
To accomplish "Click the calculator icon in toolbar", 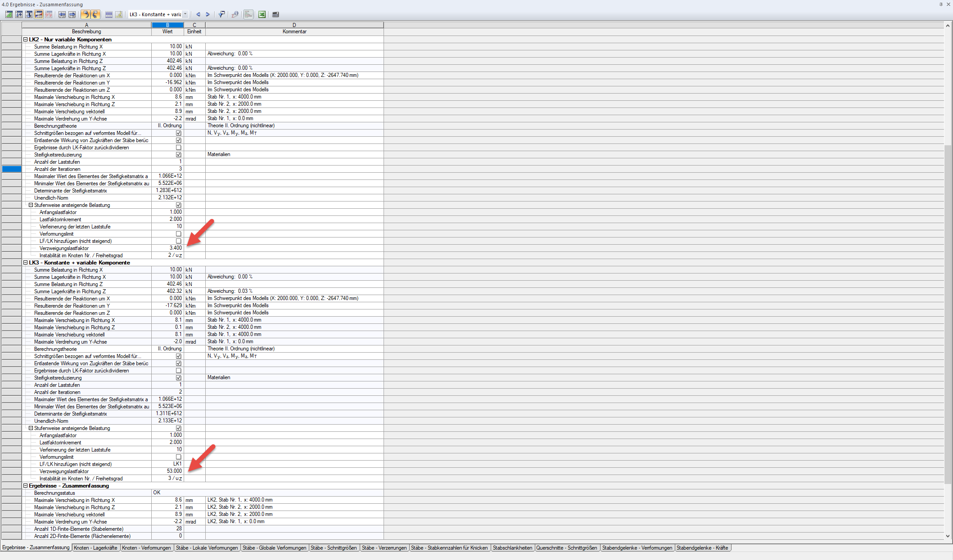I will (276, 14).
